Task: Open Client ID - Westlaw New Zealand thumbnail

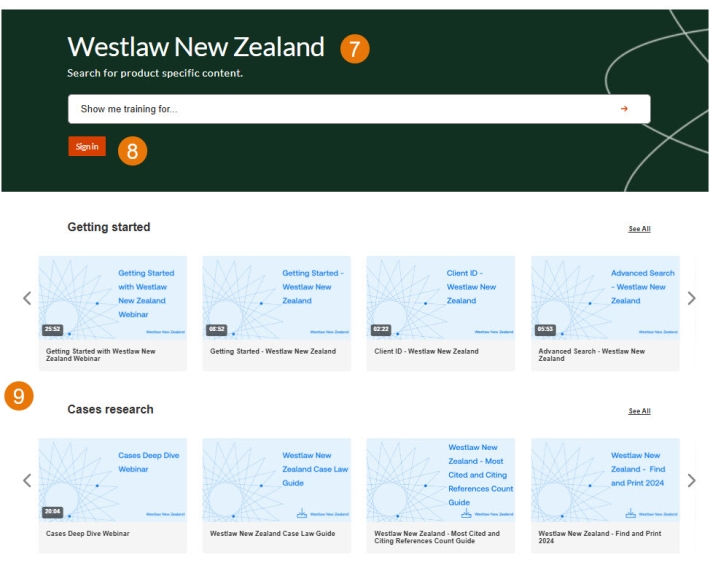Action: (441, 298)
